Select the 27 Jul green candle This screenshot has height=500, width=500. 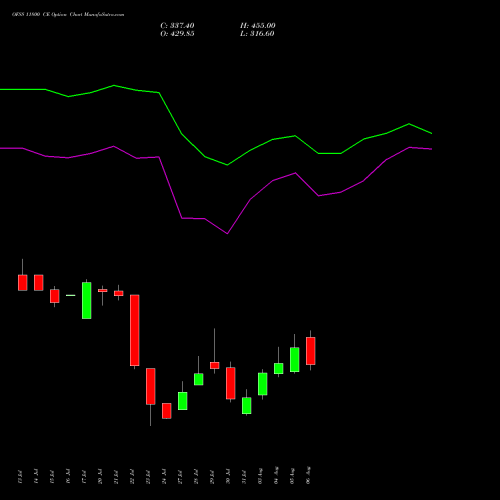(183, 401)
